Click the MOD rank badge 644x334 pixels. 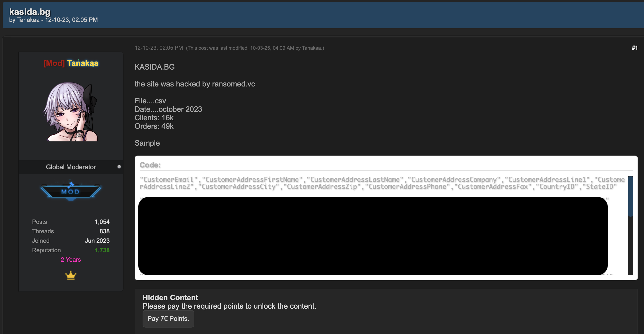71,191
